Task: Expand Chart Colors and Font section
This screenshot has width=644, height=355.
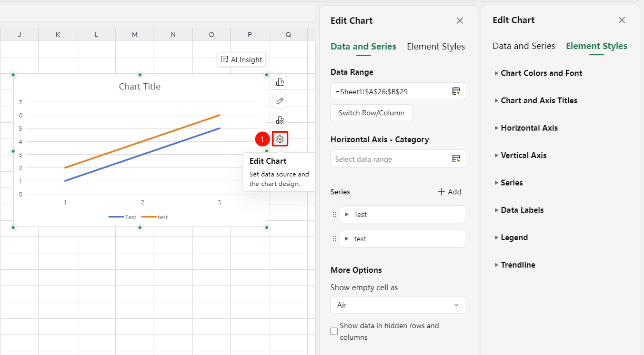Action: click(x=539, y=73)
